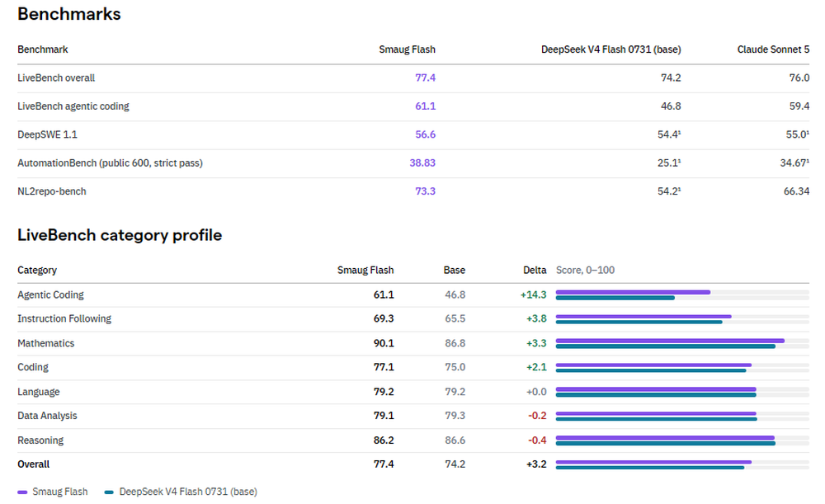This screenshot has width=825, height=504.
Task: Click the 54.4 DeepSeek base DeepSWE value
Action: (669, 134)
